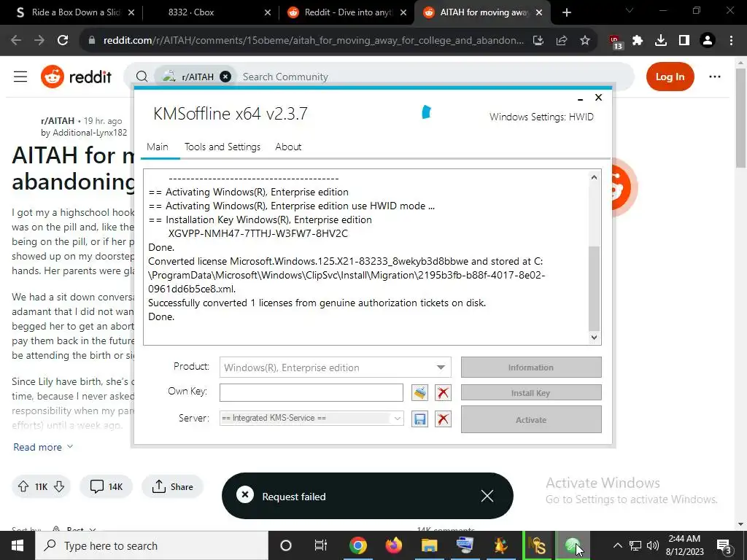Switch to Reddit - Dive into anything tab
Image resolution: width=747 pixels, height=560 pixels.
point(347,12)
